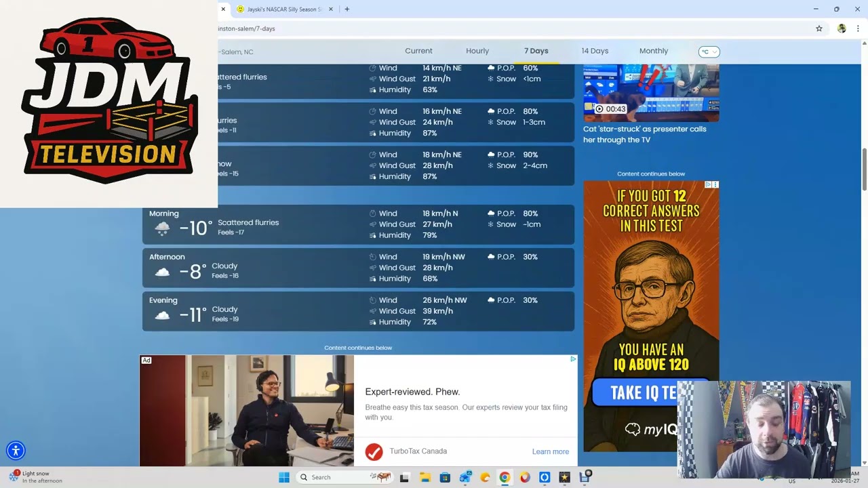This screenshot has width=868, height=488.
Task: Click the TurboTax Canada logo checkmark
Action: pos(374,451)
